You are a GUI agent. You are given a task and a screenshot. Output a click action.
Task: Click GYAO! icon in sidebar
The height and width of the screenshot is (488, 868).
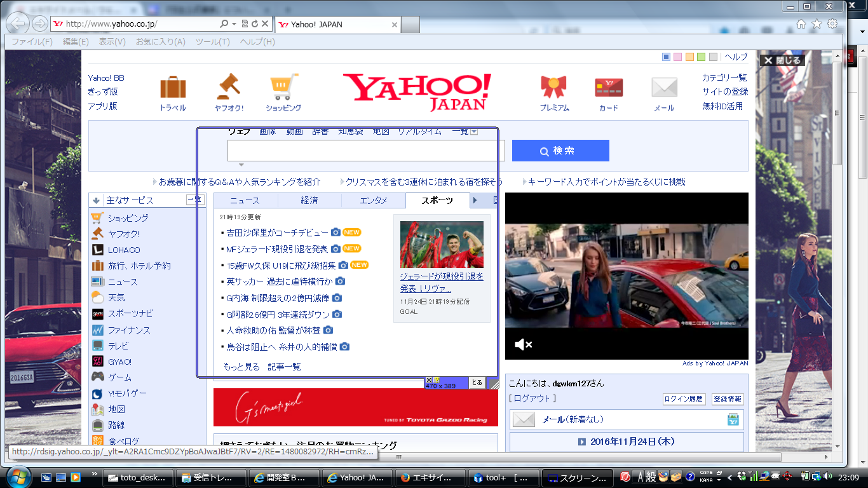(x=97, y=362)
